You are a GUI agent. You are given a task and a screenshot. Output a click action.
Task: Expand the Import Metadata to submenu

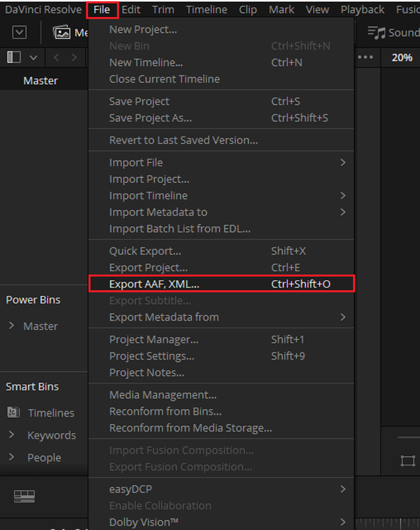221,212
